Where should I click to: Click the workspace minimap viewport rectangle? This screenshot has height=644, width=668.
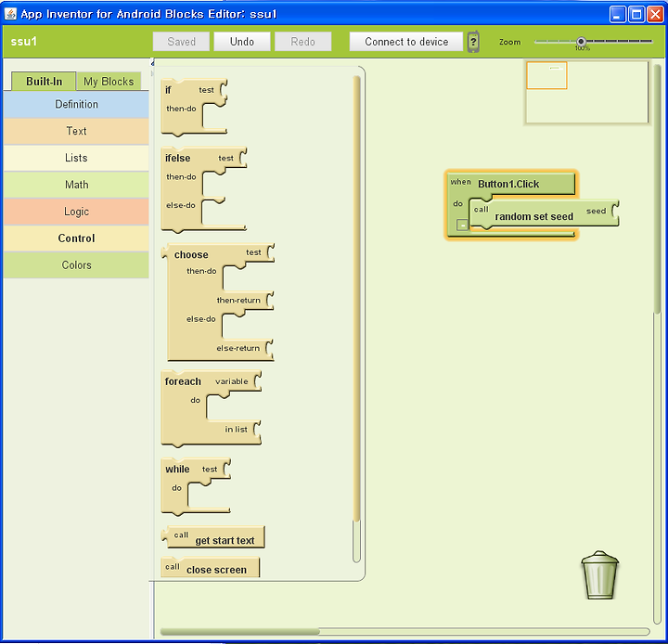[546, 75]
